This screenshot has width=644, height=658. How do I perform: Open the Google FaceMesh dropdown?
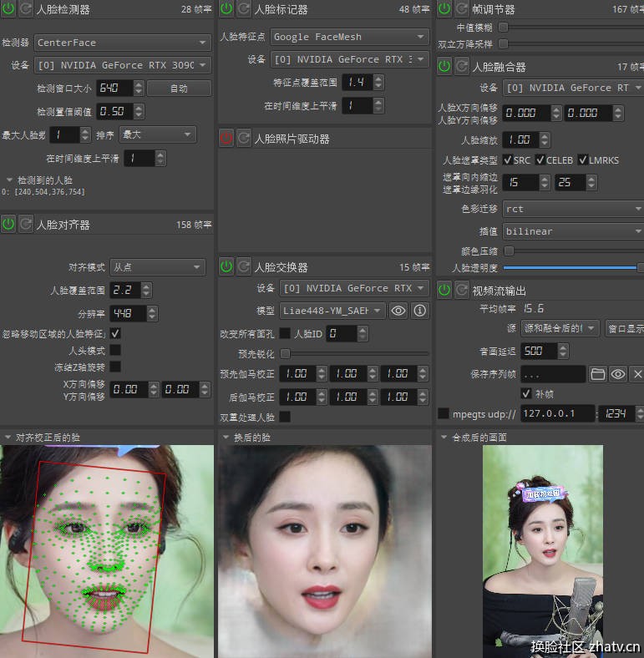click(x=351, y=37)
